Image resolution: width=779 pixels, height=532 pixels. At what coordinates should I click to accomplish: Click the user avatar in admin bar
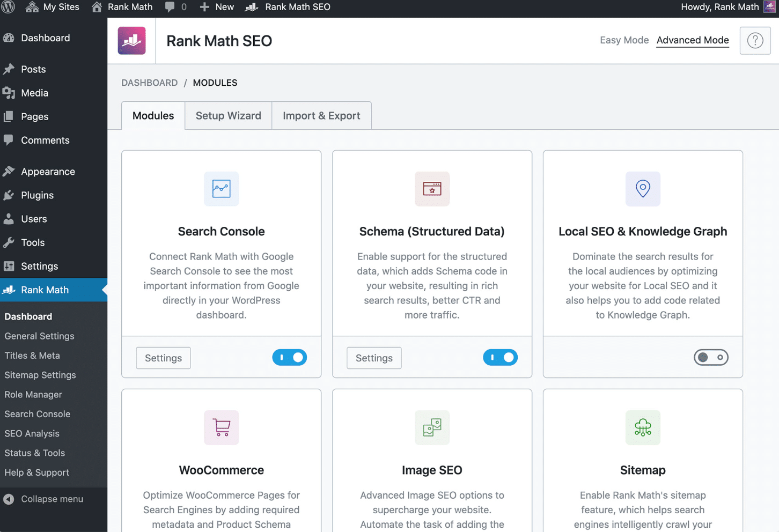click(x=770, y=7)
